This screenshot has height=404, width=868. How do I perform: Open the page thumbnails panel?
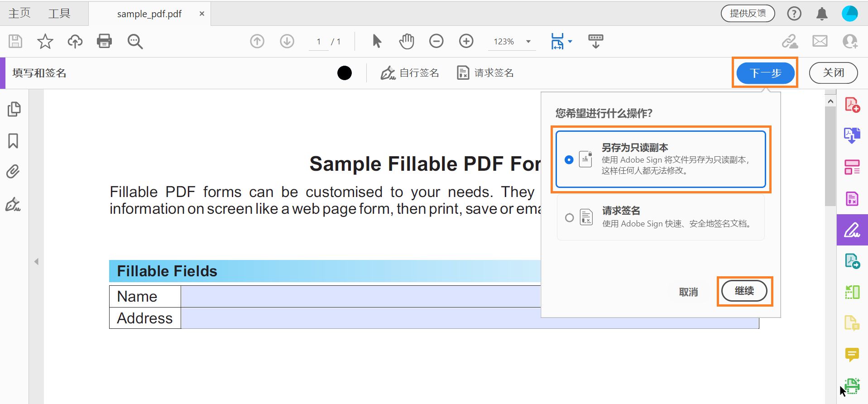click(x=14, y=109)
